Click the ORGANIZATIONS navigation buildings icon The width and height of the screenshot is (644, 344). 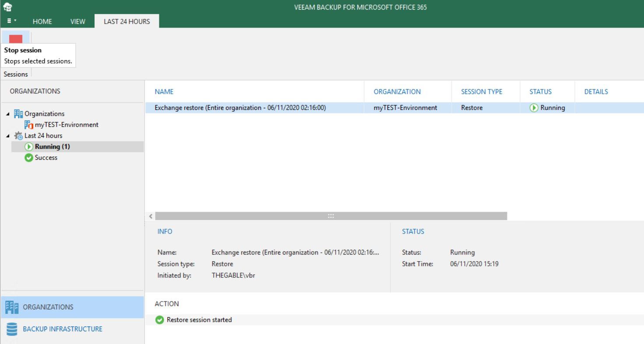[x=12, y=307]
